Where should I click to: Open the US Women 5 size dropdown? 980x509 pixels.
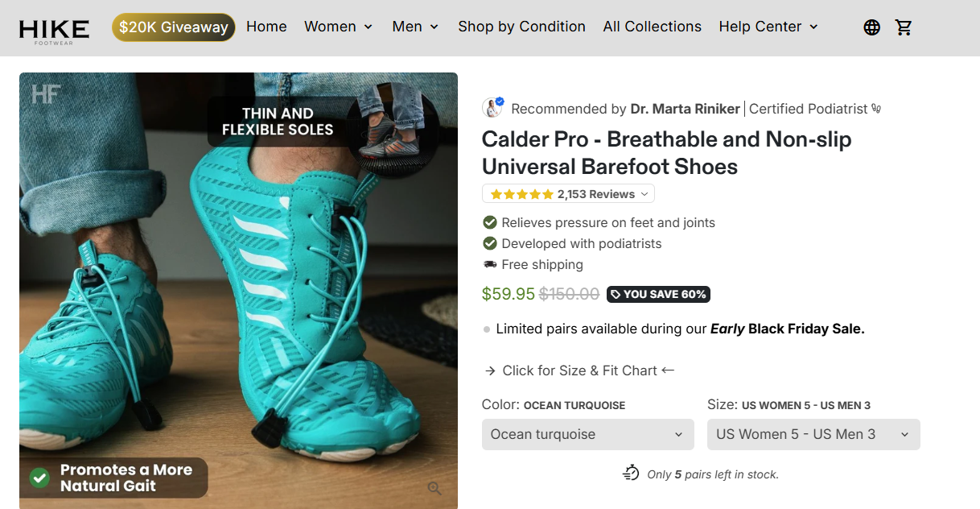(813, 434)
